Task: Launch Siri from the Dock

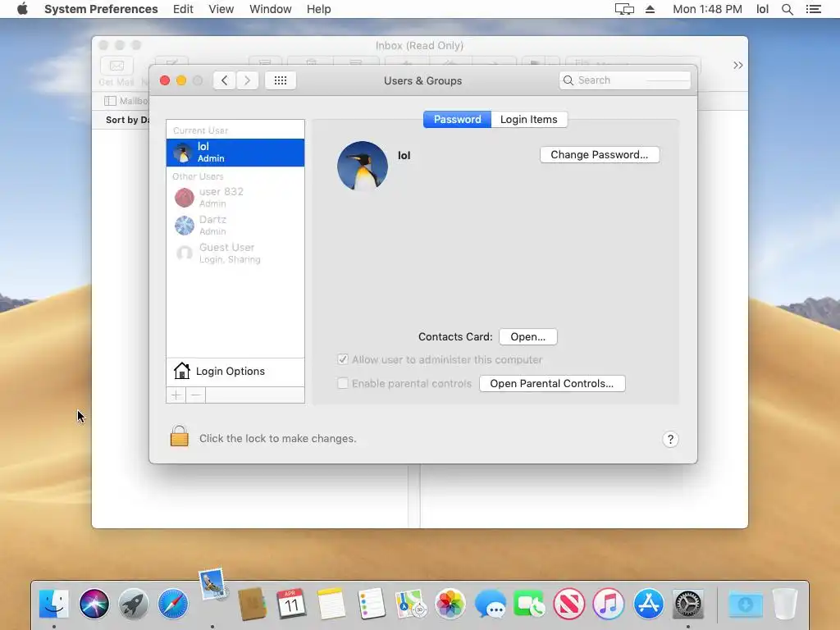Action: pyautogui.click(x=94, y=604)
